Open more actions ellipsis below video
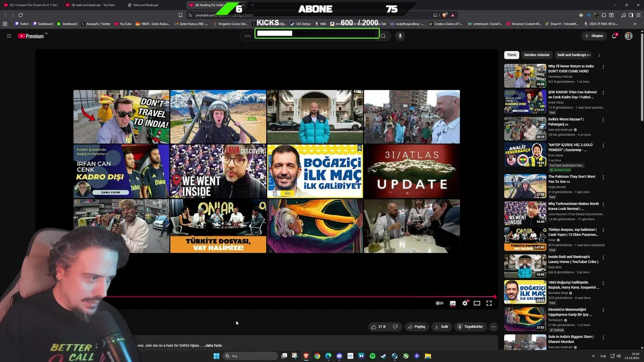The height and width of the screenshot is (362, 644). click(x=493, y=327)
